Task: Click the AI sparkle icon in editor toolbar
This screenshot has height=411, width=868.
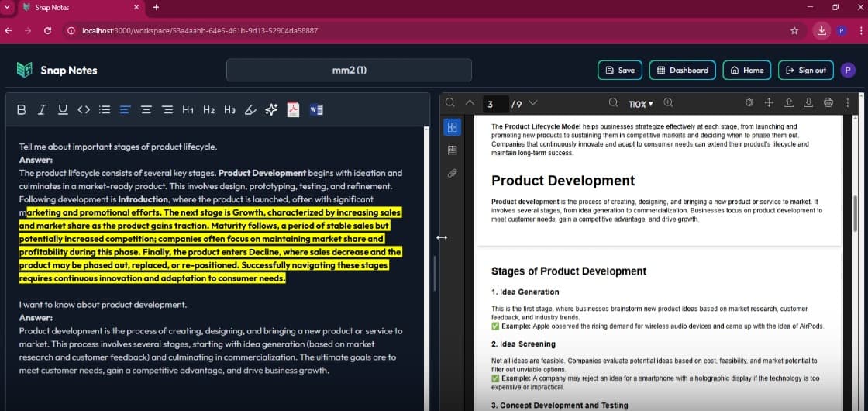Action: tap(271, 109)
